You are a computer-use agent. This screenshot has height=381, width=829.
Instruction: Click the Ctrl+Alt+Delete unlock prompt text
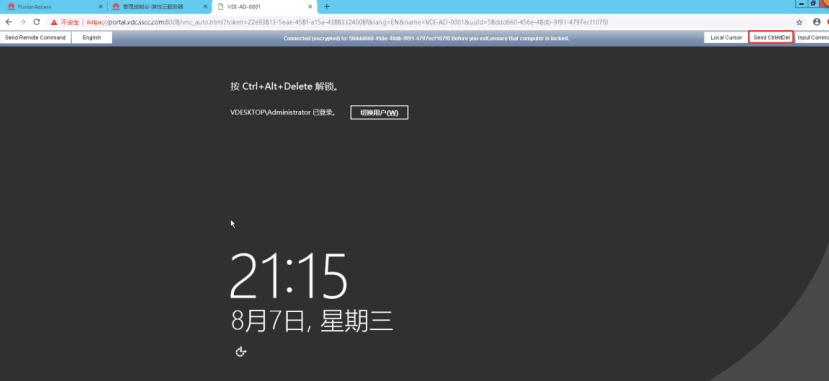284,87
